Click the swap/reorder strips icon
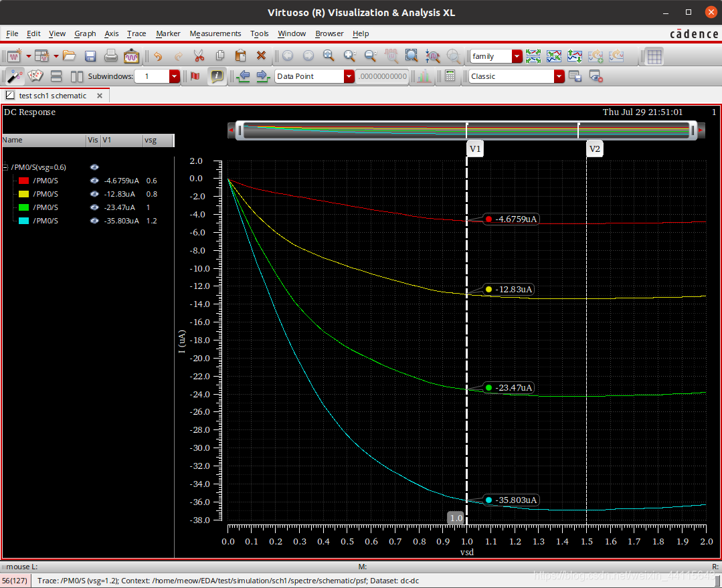 (x=575, y=56)
